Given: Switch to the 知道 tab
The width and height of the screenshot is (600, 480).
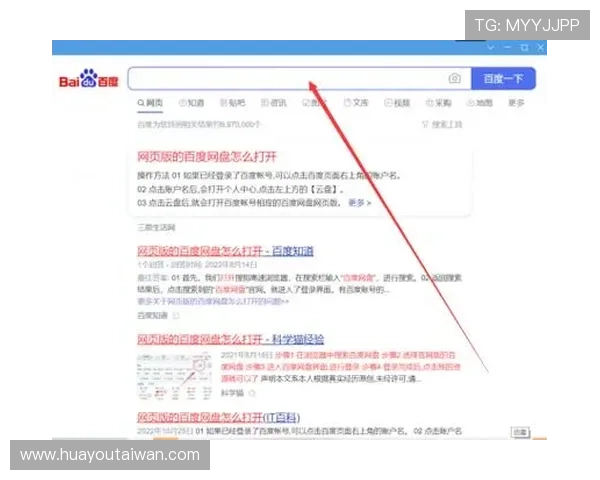Looking at the screenshot, I should [191, 103].
